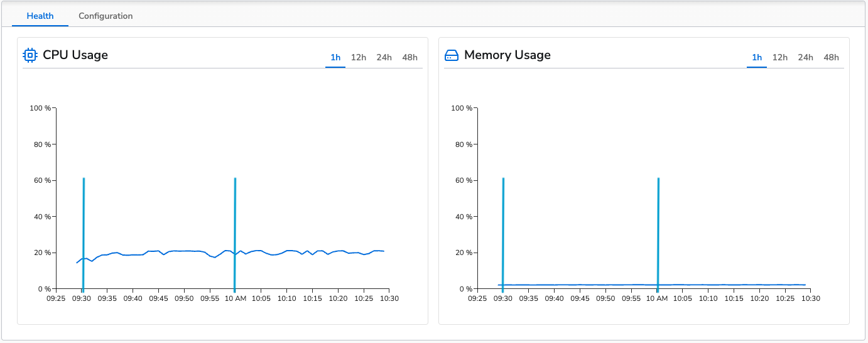Click the 10 AM vertical marker in Memory chart

tap(658, 235)
